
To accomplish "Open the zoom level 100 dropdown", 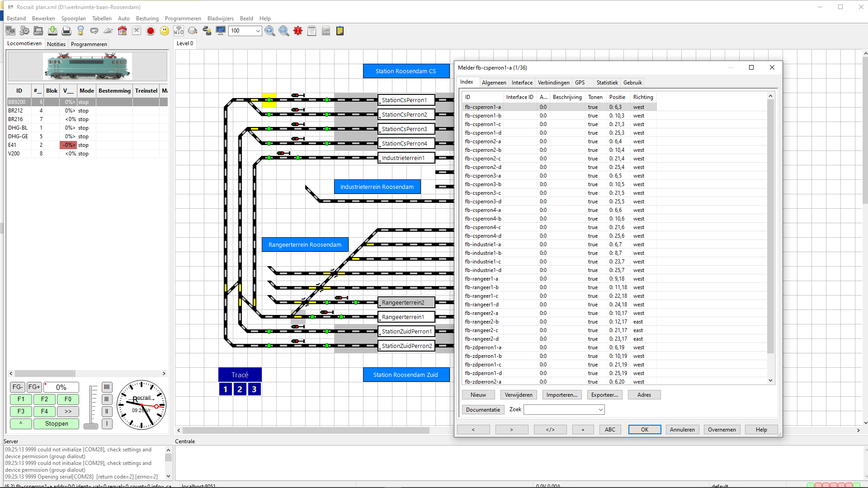I will click(258, 31).
